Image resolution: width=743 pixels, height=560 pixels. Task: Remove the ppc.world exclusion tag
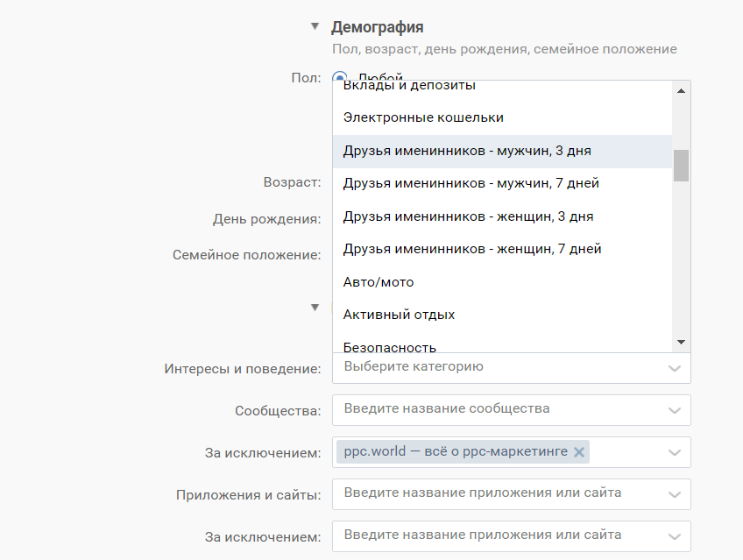click(579, 452)
